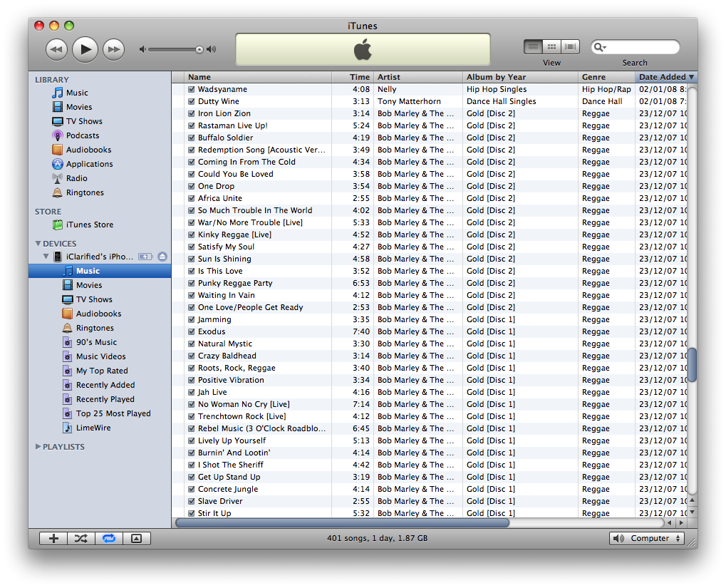Toggle shuffle playback button
Image resolution: width=726 pixels, height=588 pixels.
81,539
